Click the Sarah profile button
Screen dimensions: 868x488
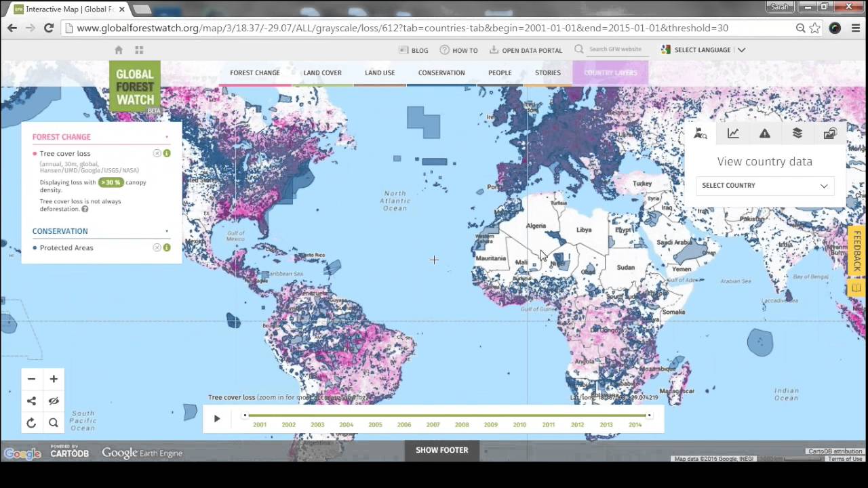(x=781, y=7)
